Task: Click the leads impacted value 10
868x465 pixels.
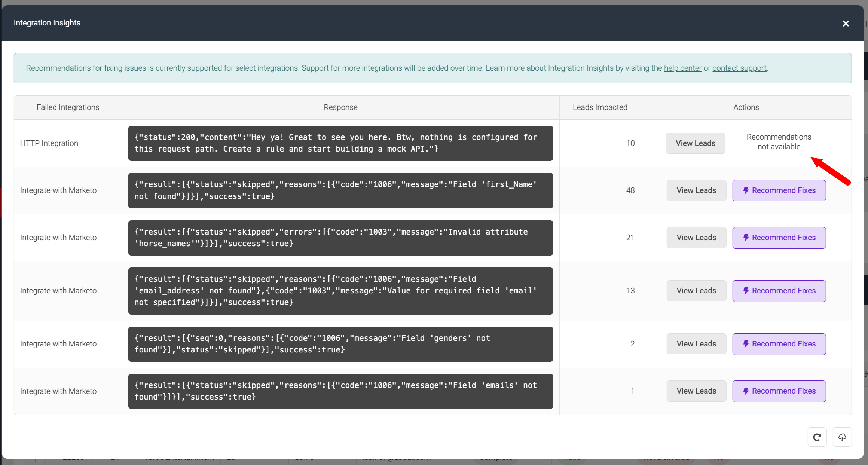Action: click(x=630, y=143)
